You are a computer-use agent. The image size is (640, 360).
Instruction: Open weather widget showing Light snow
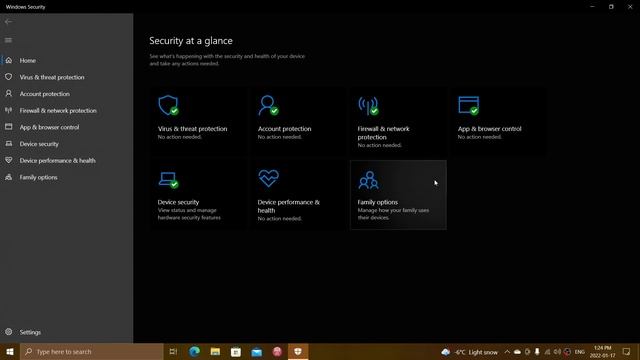pyautogui.click(x=469, y=352)
